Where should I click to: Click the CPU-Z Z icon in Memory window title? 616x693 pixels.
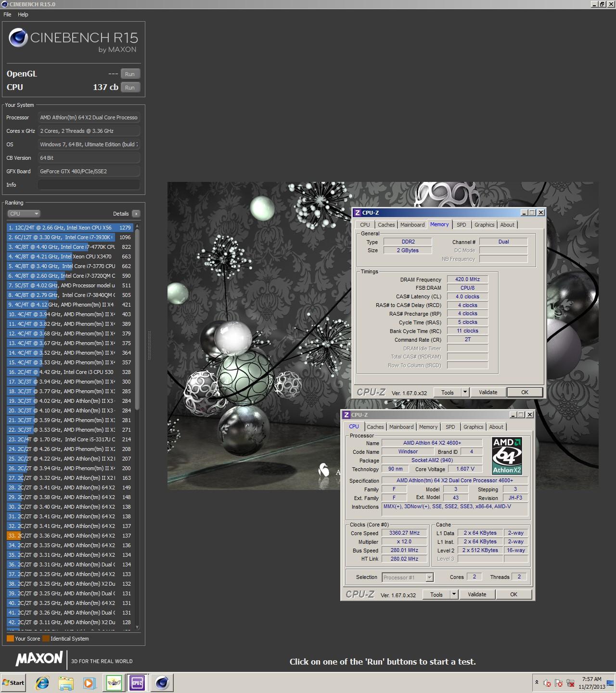(x=357, y=213)
